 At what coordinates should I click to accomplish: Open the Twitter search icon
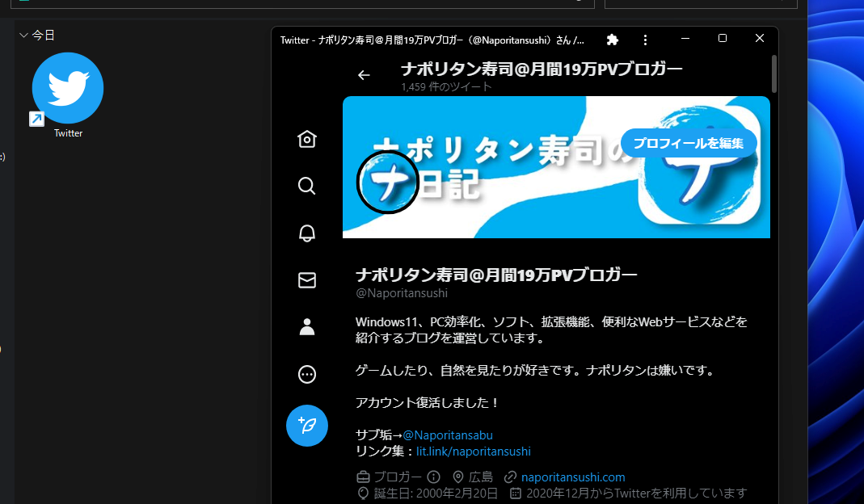pos(307,186)
